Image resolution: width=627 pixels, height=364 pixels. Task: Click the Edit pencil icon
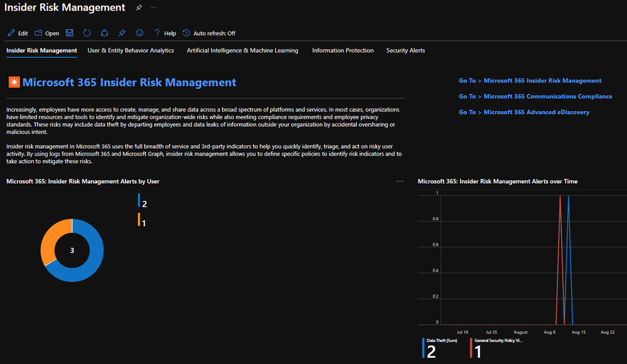[x=11, y=33]
